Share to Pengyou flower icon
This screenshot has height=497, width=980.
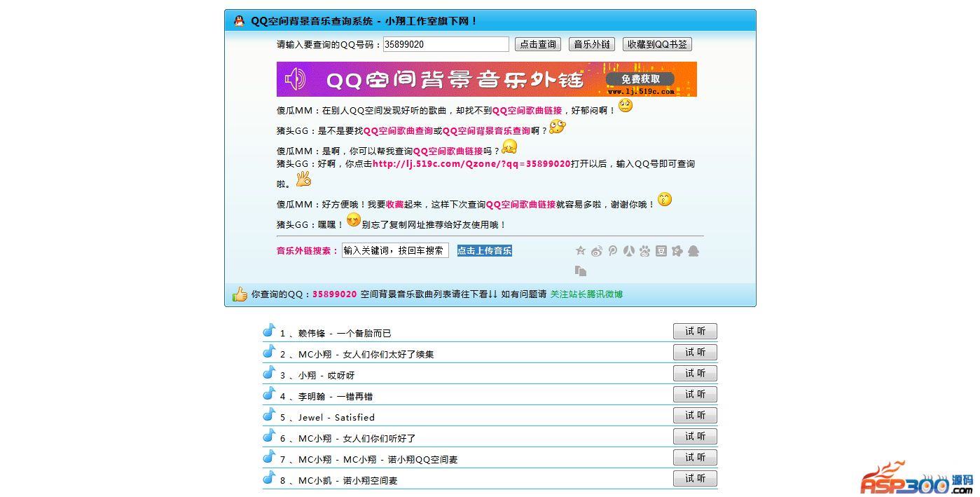(x=677, y=251)
